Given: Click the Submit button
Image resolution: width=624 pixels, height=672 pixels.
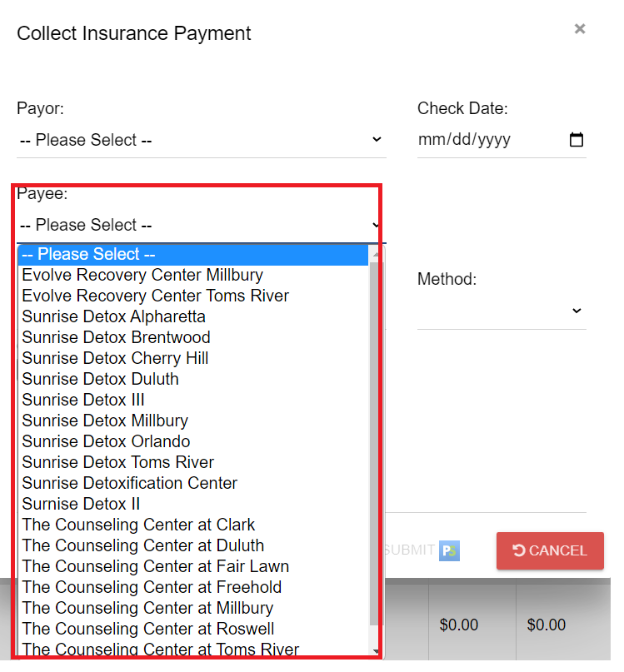Looking at the screenshot, I should coord(409,550).
